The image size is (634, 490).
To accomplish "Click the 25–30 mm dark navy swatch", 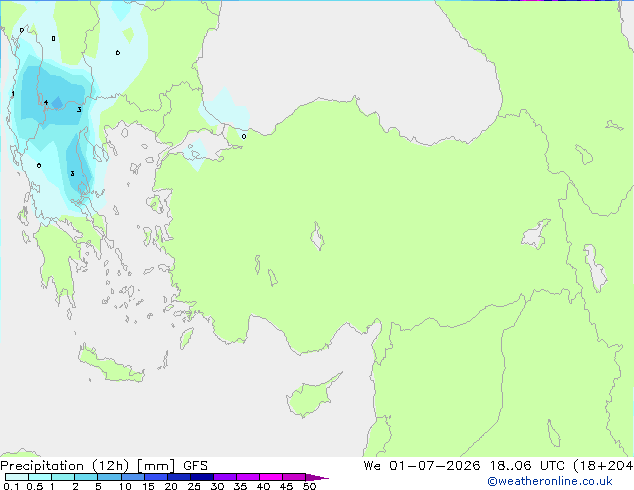I will pos(202,477).
